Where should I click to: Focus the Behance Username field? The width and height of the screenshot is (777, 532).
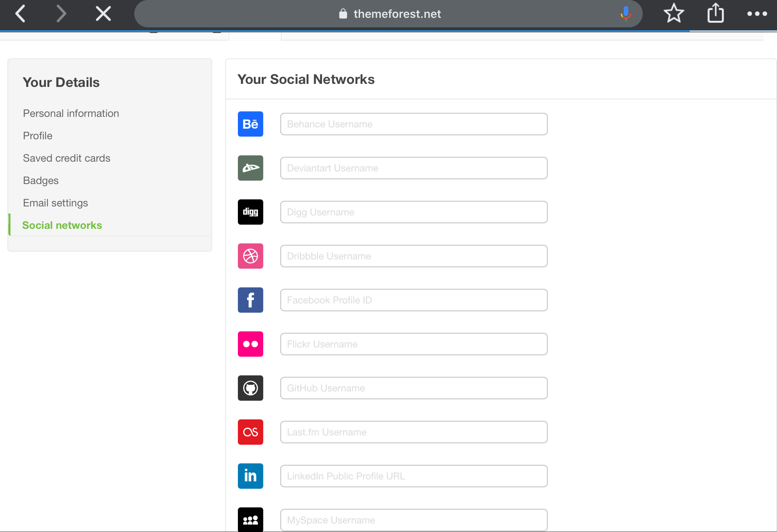(x=414, y=124)
